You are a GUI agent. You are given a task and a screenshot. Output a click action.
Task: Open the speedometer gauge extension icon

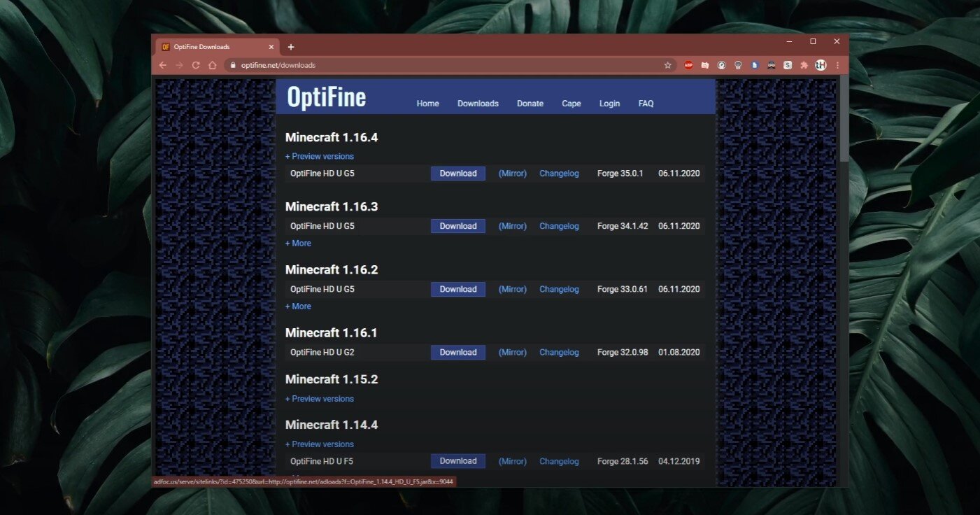[721, 65]
